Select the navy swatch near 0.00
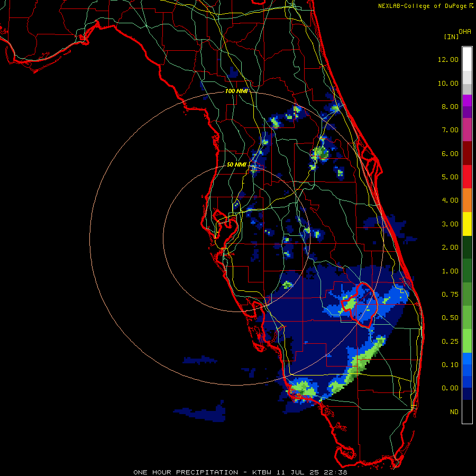Screen dimensions: 476x476 coord(467,393)
